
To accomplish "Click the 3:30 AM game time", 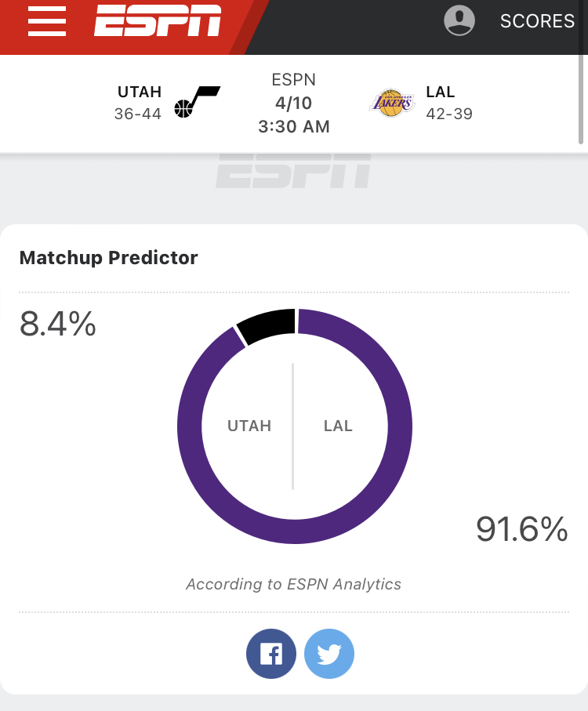I will [294, 126].
